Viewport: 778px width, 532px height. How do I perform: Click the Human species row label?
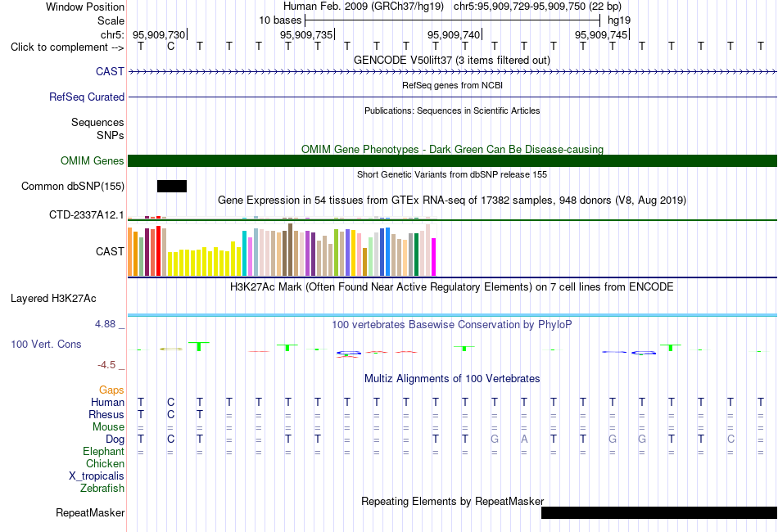(107, 402)
